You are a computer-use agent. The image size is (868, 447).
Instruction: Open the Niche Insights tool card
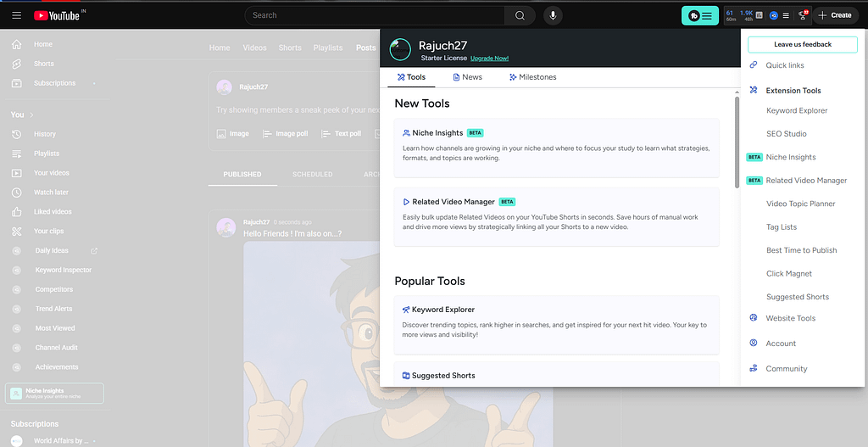click(x=556, y=148)
